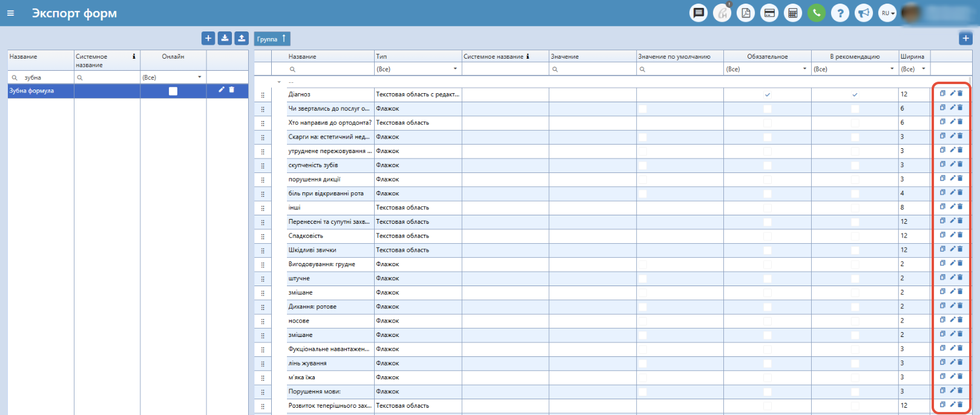This screenshot has width=980, height=415.
Task: Toggle Обязательное checkbox in Хто направив row
Action: click(768, 123)
